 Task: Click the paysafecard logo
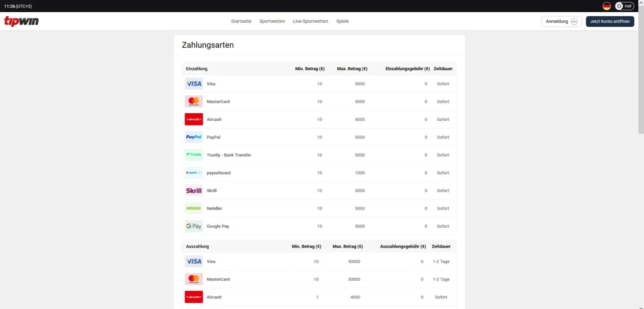[194, 173]
